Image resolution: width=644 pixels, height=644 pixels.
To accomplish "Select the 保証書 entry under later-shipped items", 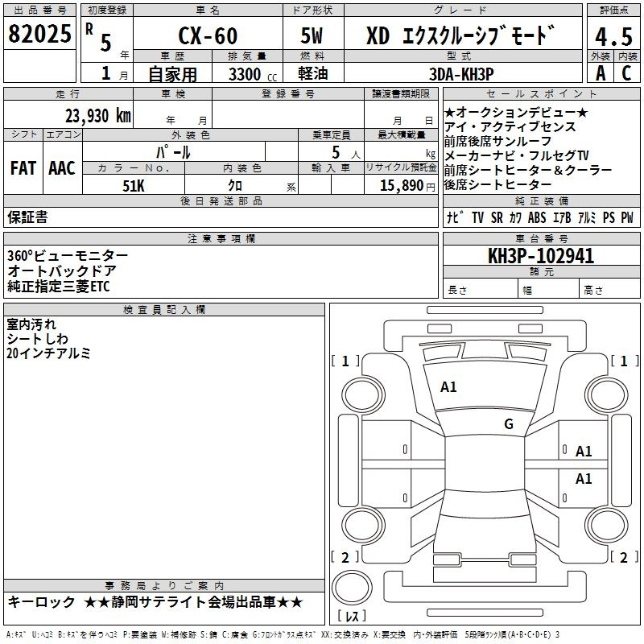I will (28, 217).
